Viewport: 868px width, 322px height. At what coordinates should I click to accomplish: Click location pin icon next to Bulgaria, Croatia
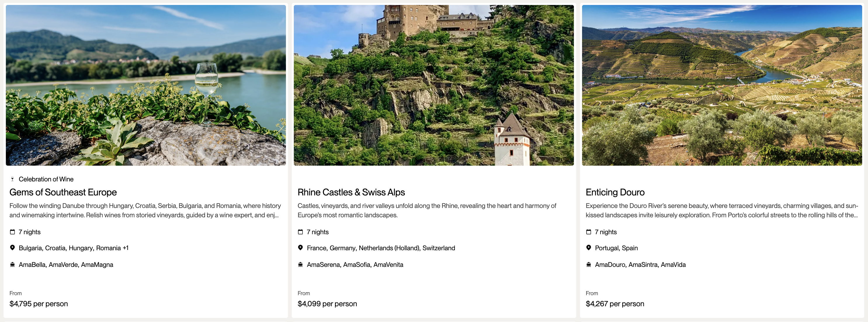tap(13, 248)
